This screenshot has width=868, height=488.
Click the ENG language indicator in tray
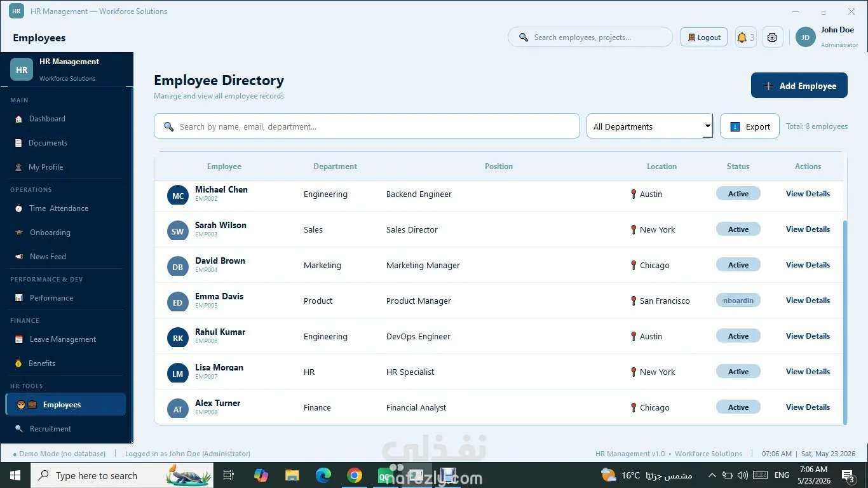[782, 475]
